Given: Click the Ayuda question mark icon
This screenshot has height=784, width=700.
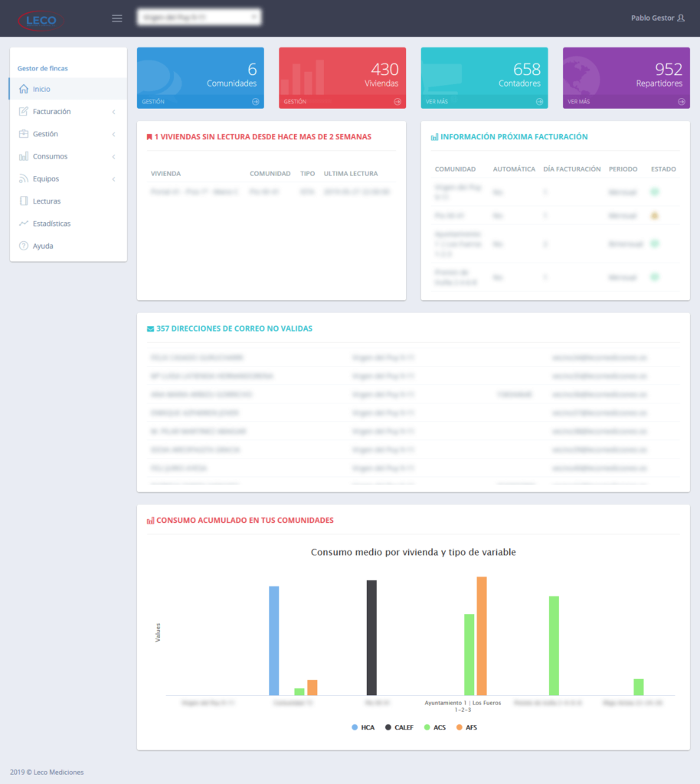Looking at the screenshot, I should click(x=24, y=246).
